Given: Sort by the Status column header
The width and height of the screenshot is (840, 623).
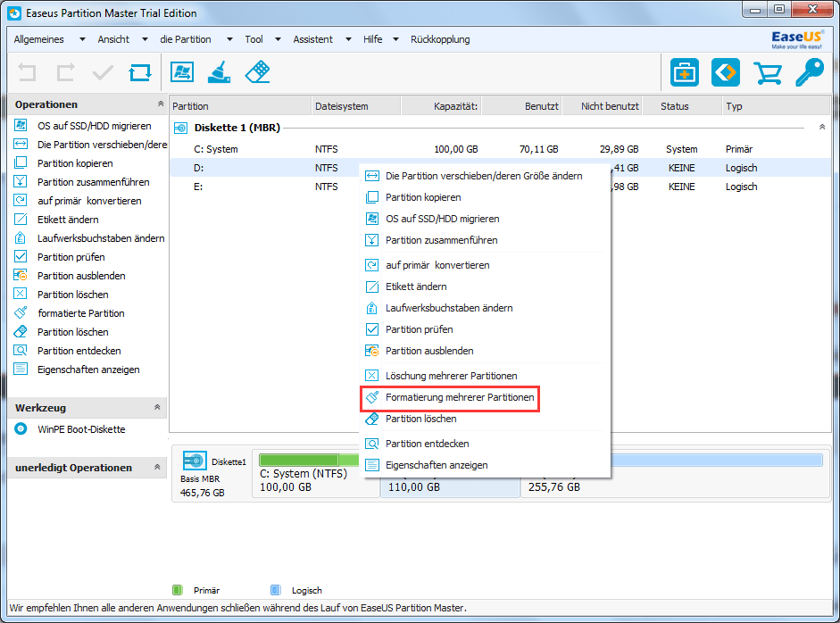Looking at the screenshot, I should [x=681, y=106].
